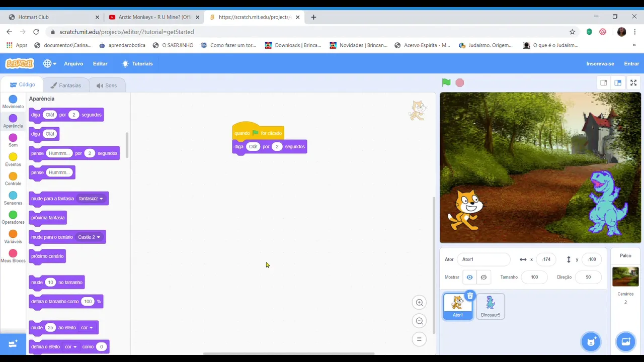644x362 pixels.
Task: Switch to small stage layout
Action: click(x=604, y=82)
